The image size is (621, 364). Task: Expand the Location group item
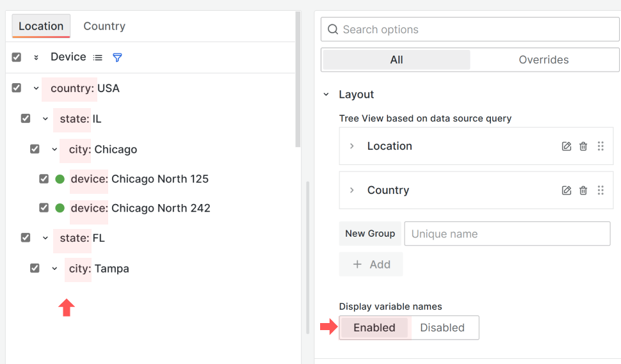[x=351, y=146]
